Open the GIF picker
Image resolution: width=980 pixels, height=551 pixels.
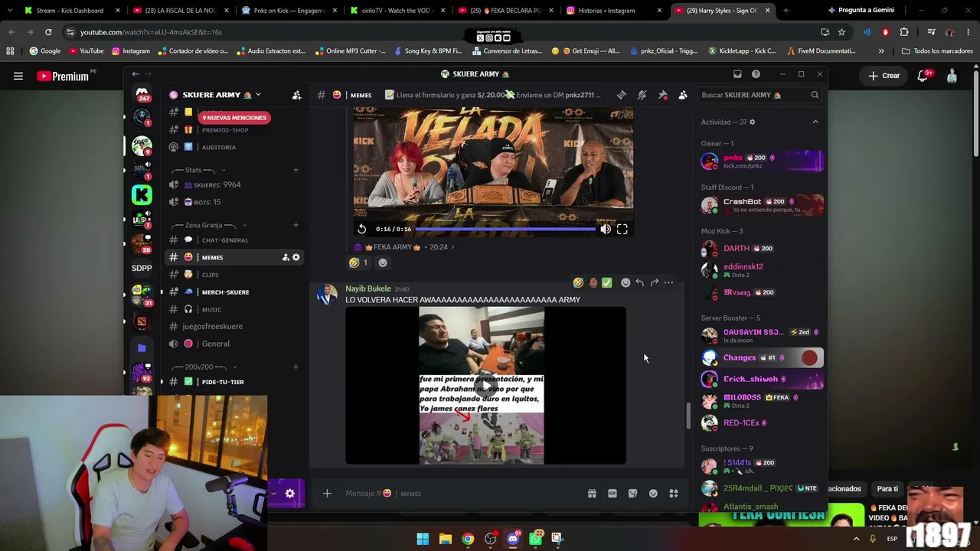tap(612, 494)
